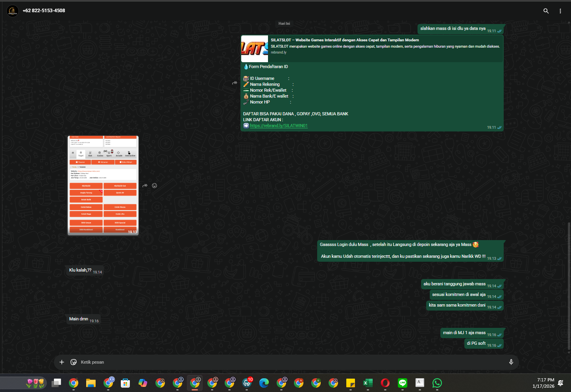Open the received game menu screenshot
The width and height of the screenshot is (571, 392).
pos(103,185)
